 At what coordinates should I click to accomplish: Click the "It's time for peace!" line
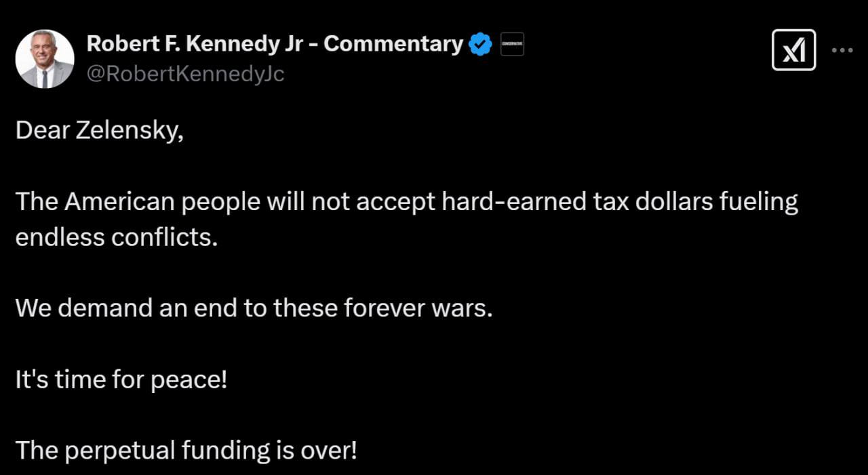tap(121, 379)
